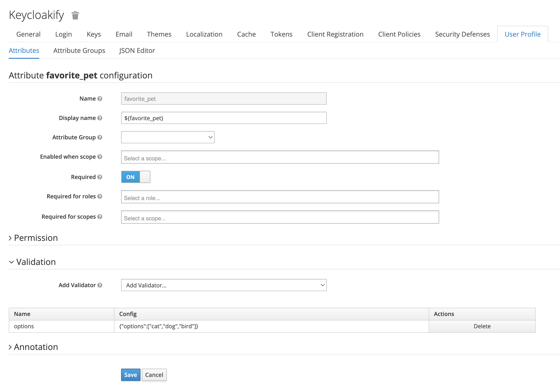Delete the options validator
The image size is (560, 392).
click(x=482, y=326)
